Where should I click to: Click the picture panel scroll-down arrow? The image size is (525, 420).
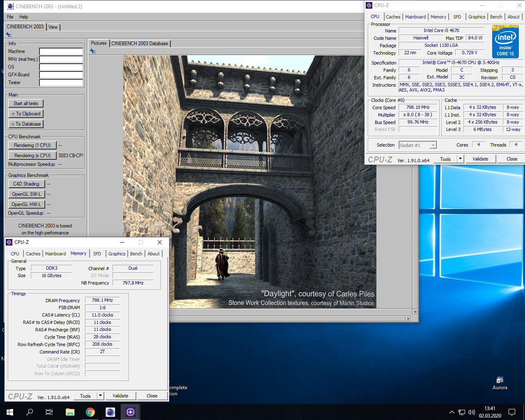point(415,312)
